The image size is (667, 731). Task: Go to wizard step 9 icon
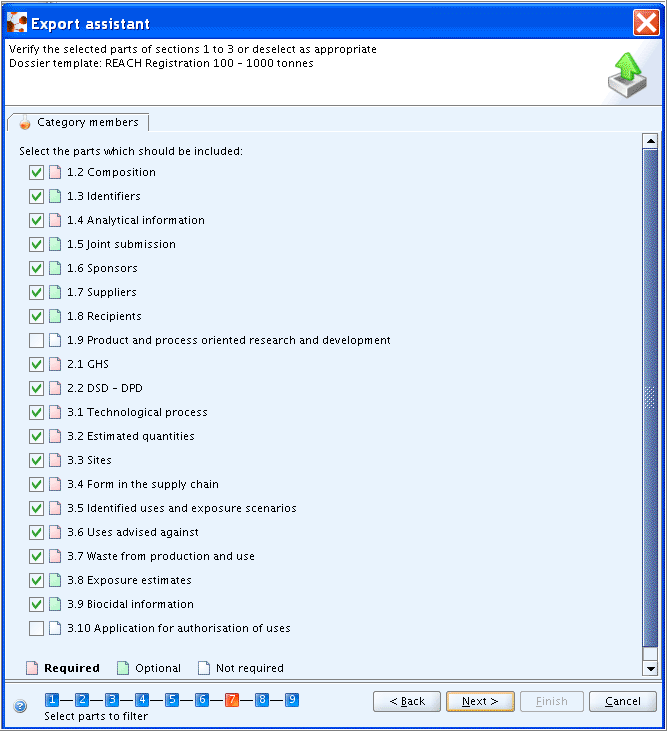[292, 700]
